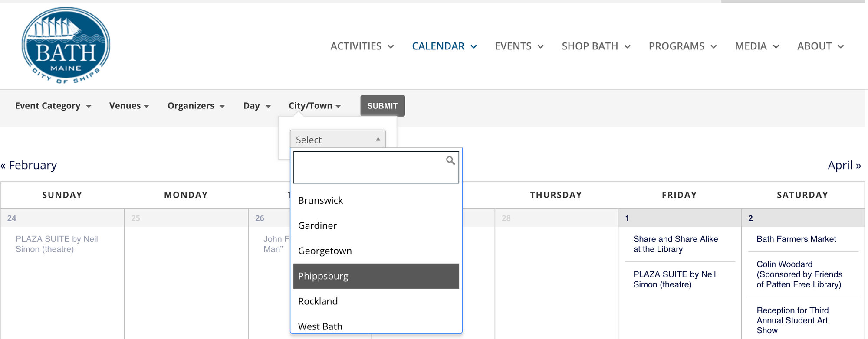
Task: Click day number 2 on Saturday
Action: coord(750,218)
